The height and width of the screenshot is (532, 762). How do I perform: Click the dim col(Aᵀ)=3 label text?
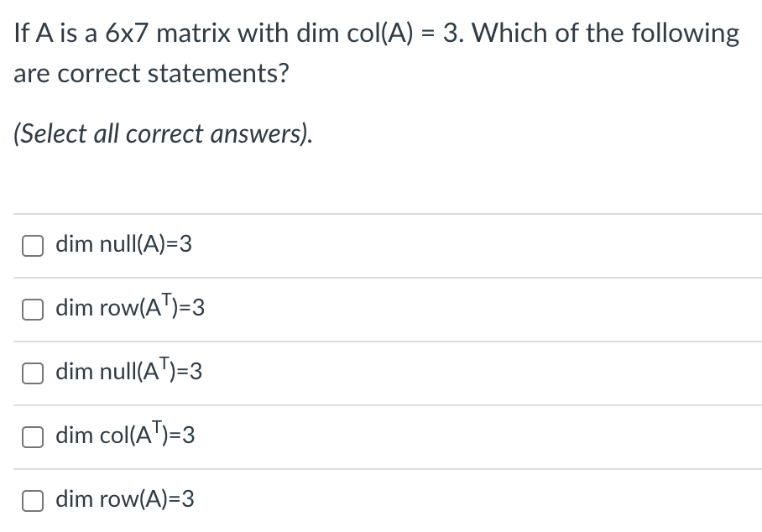(x=124, y=436)
